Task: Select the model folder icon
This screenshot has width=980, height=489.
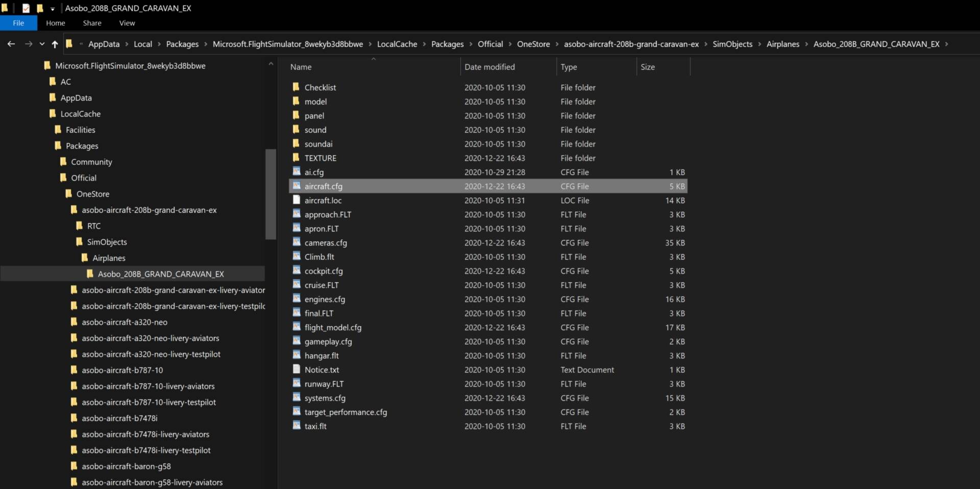Action: (296, 101)
